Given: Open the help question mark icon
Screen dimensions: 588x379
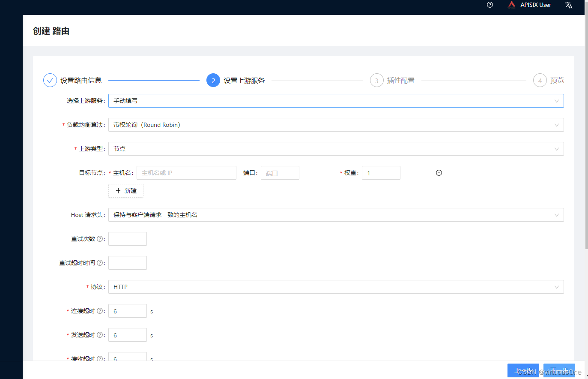Looking at the screenshot, I should point(490,5).
